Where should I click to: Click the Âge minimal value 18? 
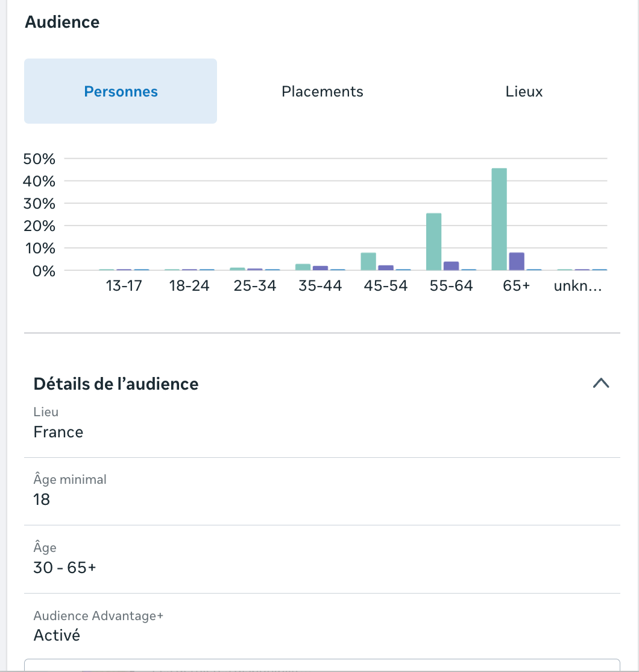[42, 499]
